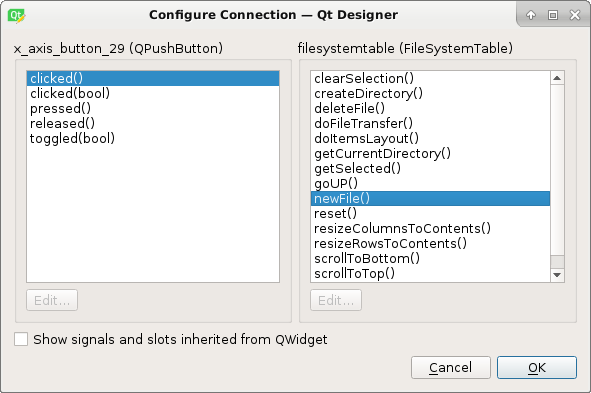Image resolution: width=591 pixels, height=393 pixels.
Task: Select the clicked() signal
Action: (x=153, y=78)
